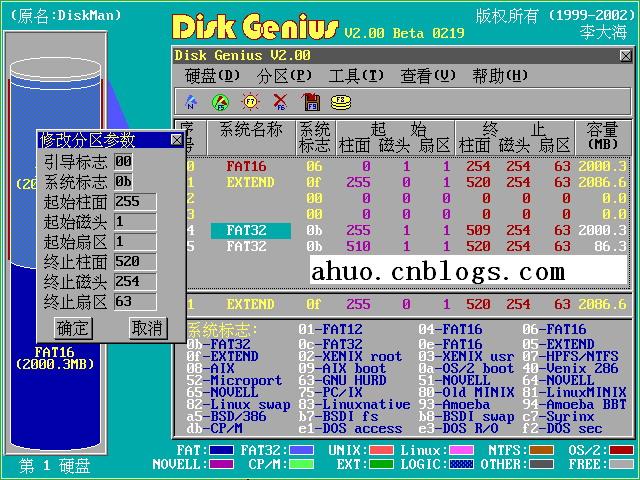This screenshot has height=480, width=640.
Task: Click the FREE legend color swatch
Action: (x=621, y=464)
